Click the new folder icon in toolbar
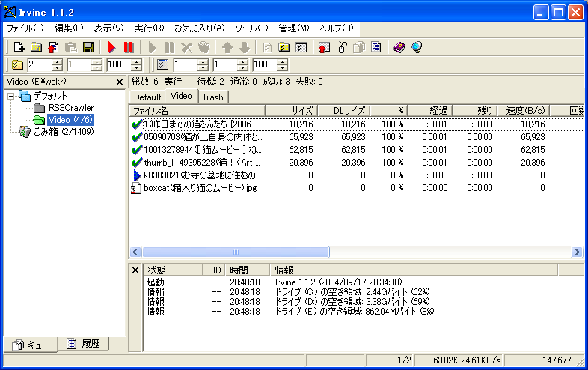This screenshot has height=370, width=588. pyautogui.click(x=36, y=47)
